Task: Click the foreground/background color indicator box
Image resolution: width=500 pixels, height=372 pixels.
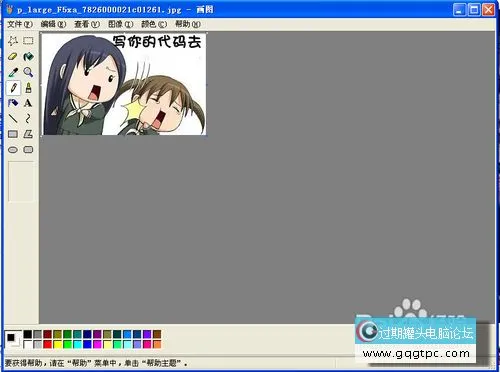Action: tap(13, 339)
